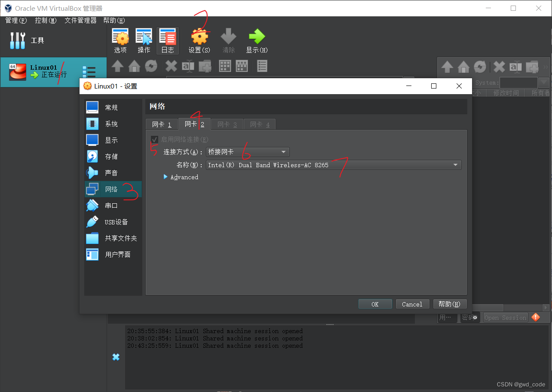This screenshot has height=392, width=552.
Task: Select 声音 (Audio) settings category
Action: coord(113,173)
